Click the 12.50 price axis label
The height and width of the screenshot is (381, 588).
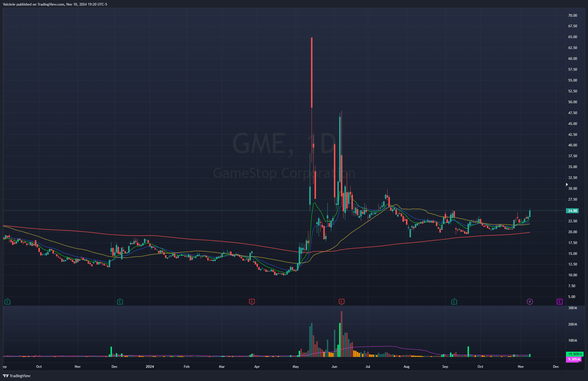point(572,264)
